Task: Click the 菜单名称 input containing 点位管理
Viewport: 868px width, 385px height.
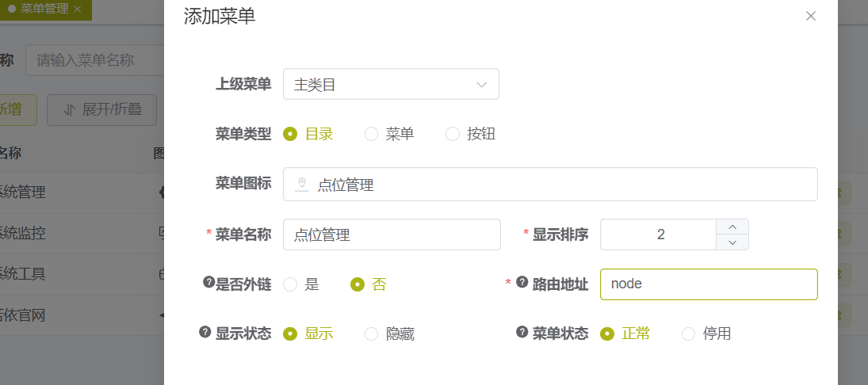Action: coord(392,234)
